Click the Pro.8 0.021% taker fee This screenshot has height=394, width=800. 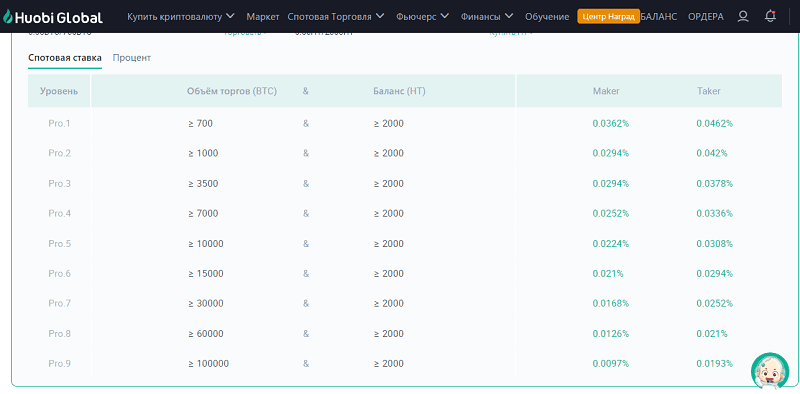click(712, 334)
